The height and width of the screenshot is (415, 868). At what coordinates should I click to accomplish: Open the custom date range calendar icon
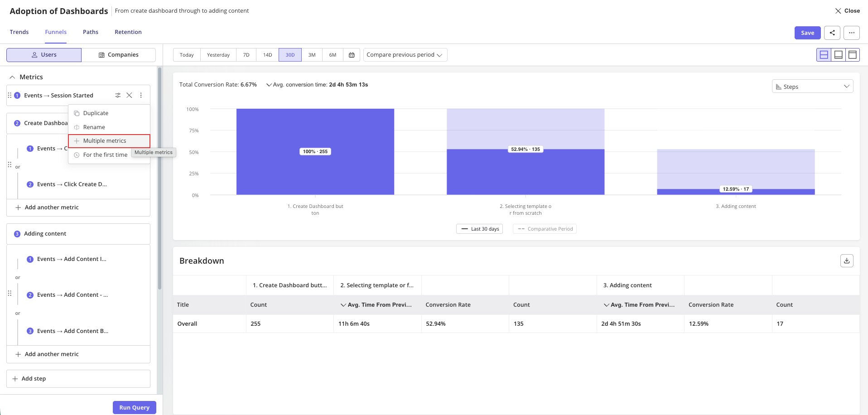point(352,55)
